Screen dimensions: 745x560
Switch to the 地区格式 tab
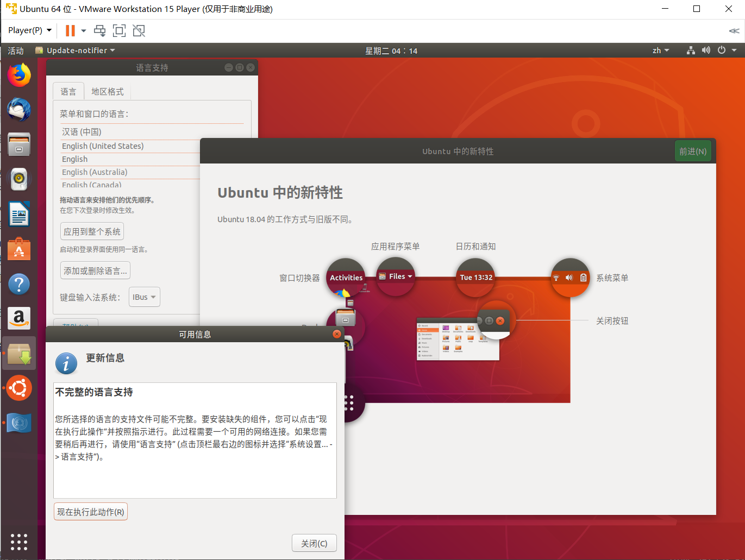(108, 91)
